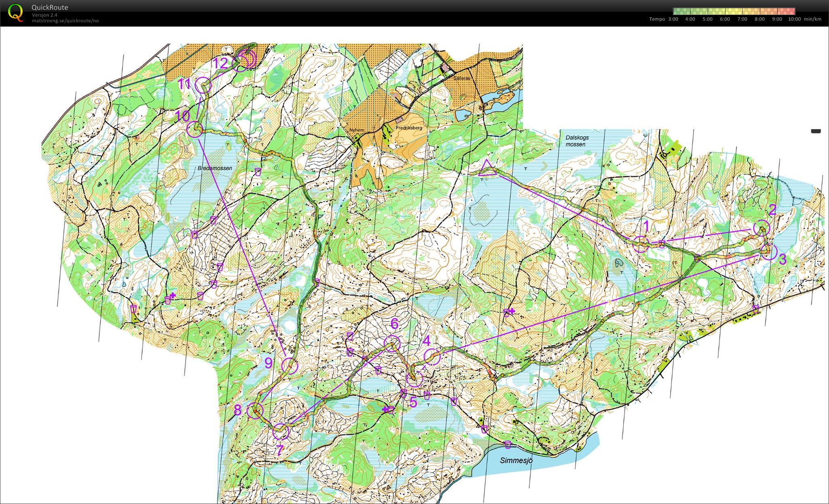Select control circle 7 on the map
Image resolution: width=829 pixels, height=504 pixels.
click(281, 431)
